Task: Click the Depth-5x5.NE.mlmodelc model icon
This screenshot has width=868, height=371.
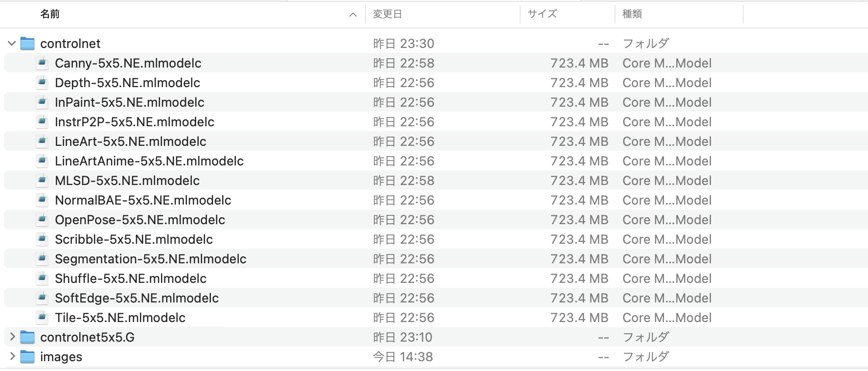Action: pyautogui.click(x=43, y=82)
